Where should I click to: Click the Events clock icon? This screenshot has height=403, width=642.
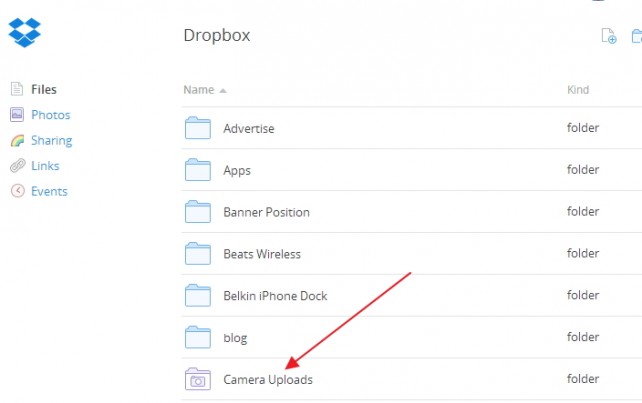coord(16,191)
